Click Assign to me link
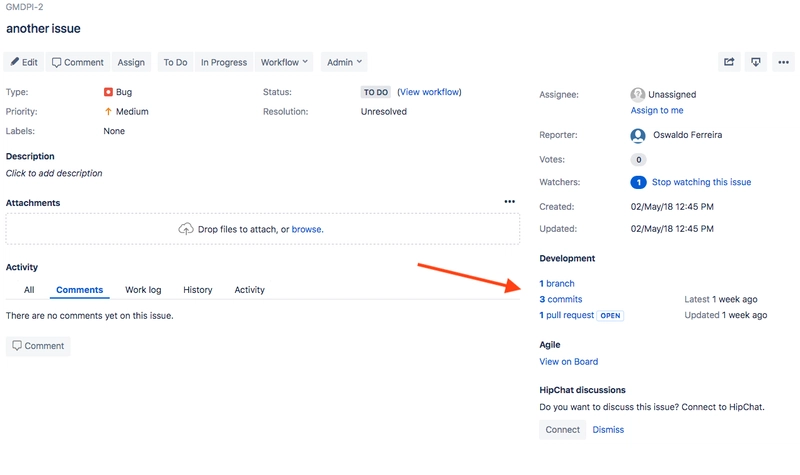Screen dimensions: 800x475 coord(657,110)
